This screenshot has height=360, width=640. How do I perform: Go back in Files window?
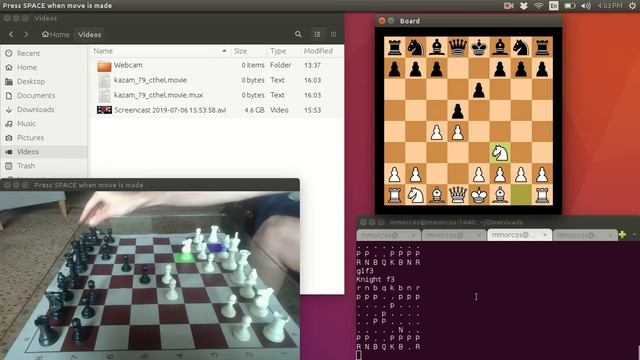coord(11,35)
